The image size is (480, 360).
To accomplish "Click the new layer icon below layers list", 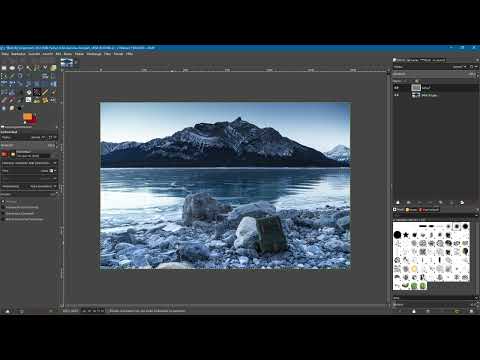I will pos(398,202).
